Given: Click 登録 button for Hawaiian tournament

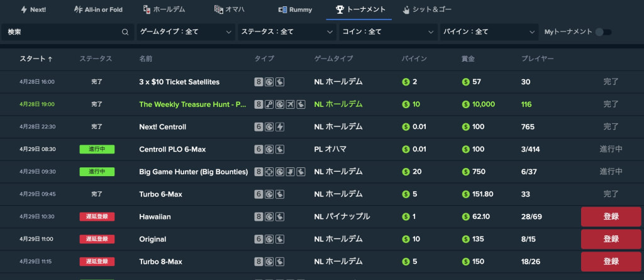Looking at the screenshot, I should [x=611, y=216].
